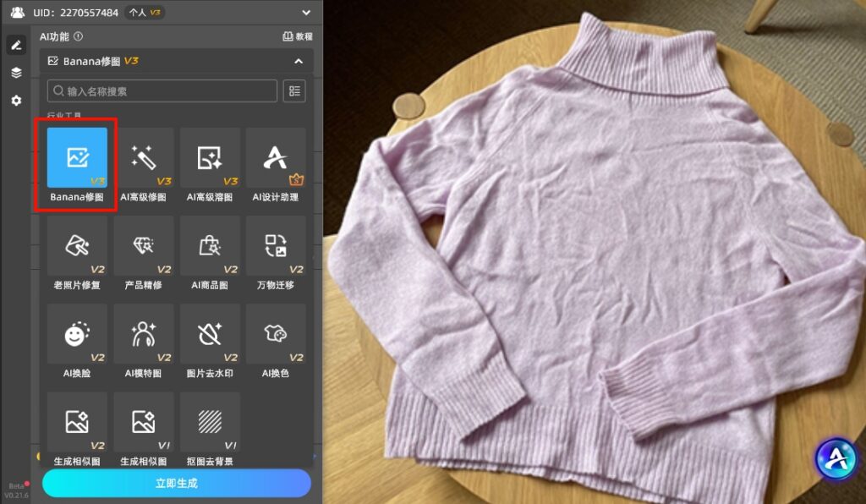Open the AI换脸 face swap tool

[77, 334]
